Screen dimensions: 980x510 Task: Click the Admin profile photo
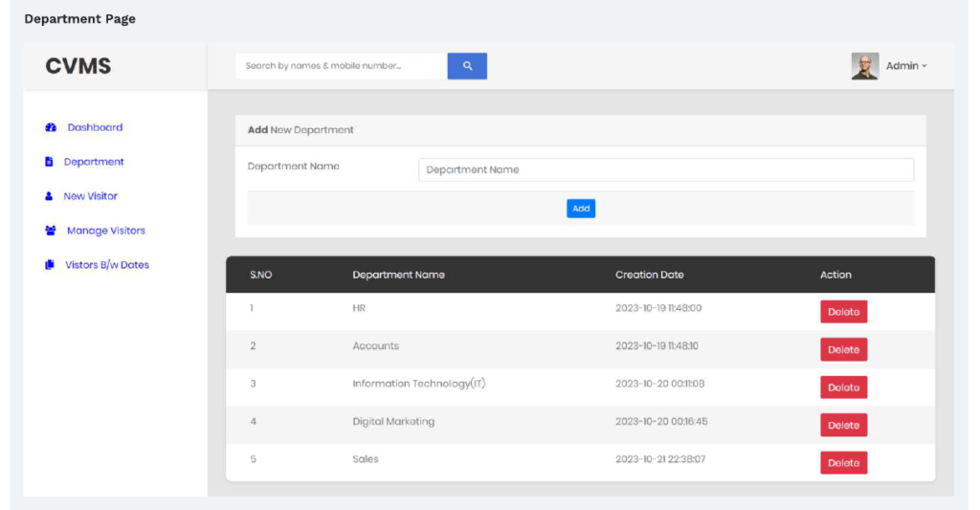pos(865,66)
